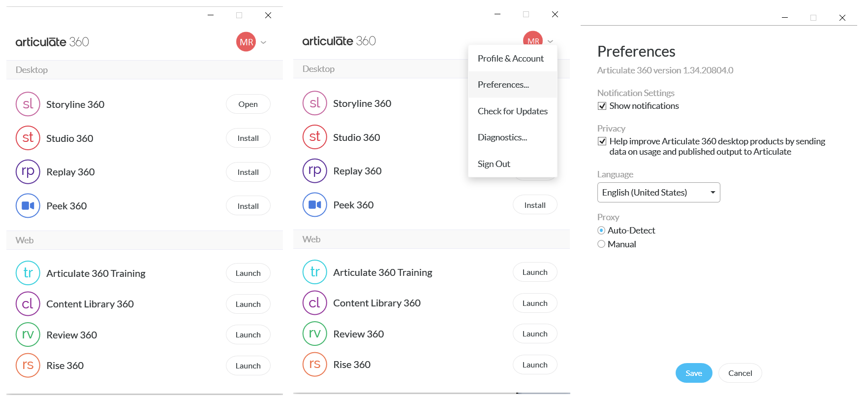Install Peek 360 from the left window

click(x=248, y=206)
